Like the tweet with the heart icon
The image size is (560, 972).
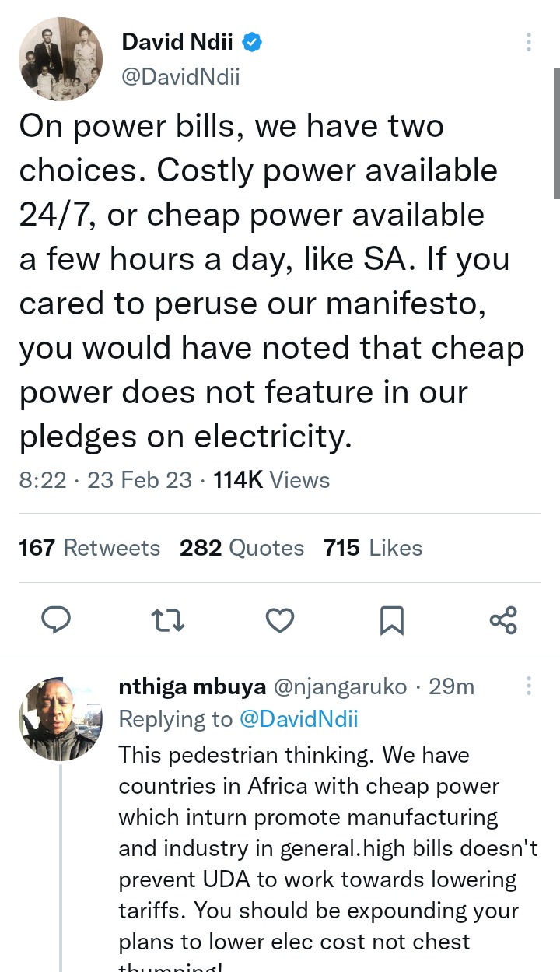[x=280, y=620]
